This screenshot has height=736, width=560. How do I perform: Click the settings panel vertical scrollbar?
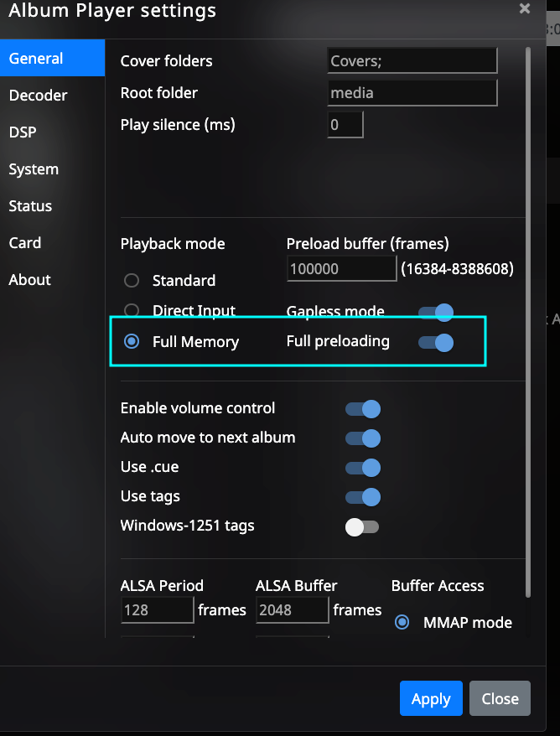(x=528, y=322)
